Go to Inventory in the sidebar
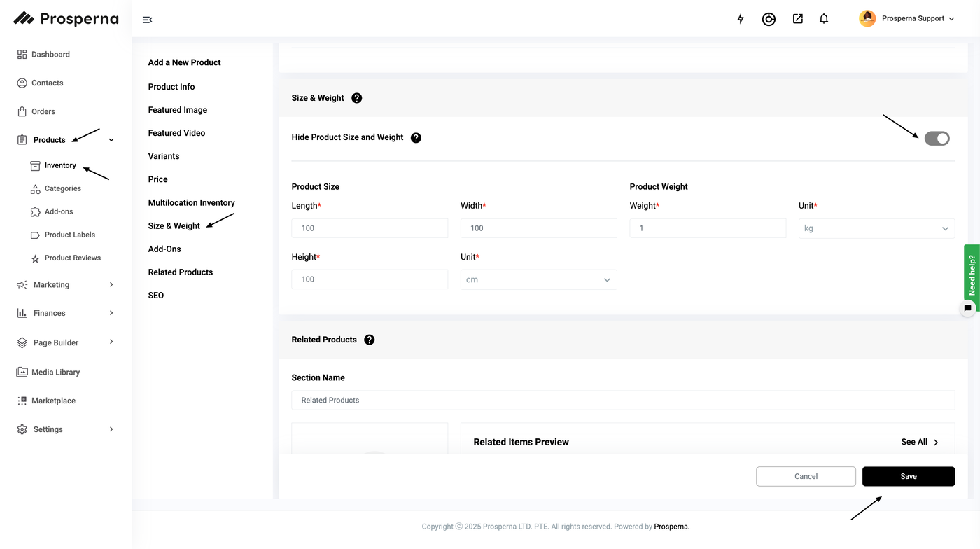This screenshot has height=549, width=980. (60, 165)
